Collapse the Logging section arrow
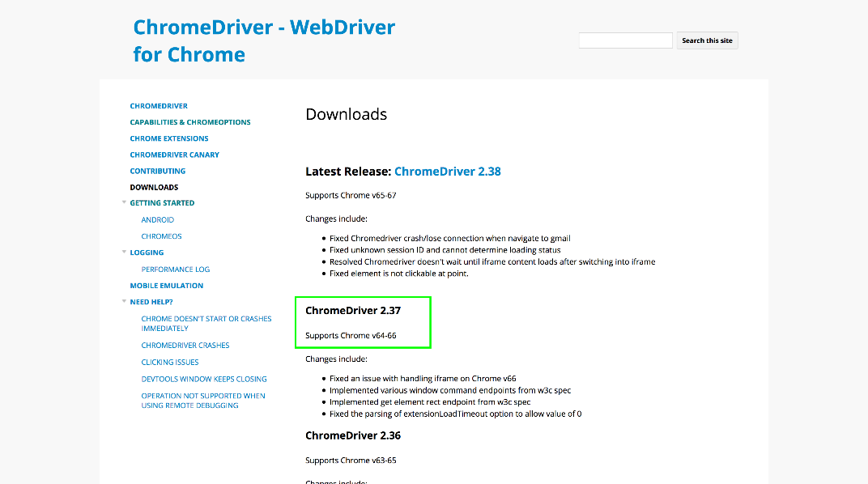Image resolution: width=868 pixels, height=484 pixels. [x=124, y=252]
